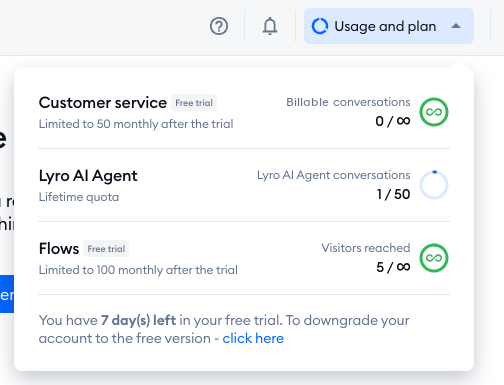Click the 'click here' downgrade link

pos(253,338)
